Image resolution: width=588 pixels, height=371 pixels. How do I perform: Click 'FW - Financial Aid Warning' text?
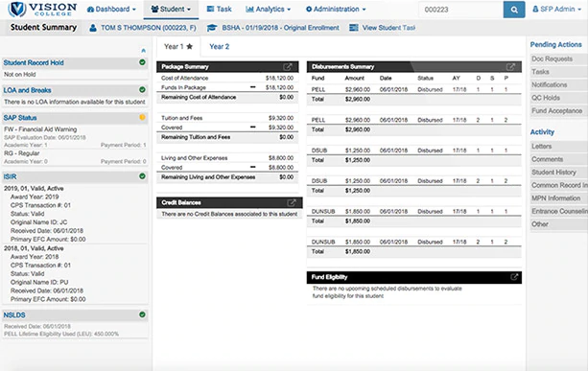tap(40, 129)
